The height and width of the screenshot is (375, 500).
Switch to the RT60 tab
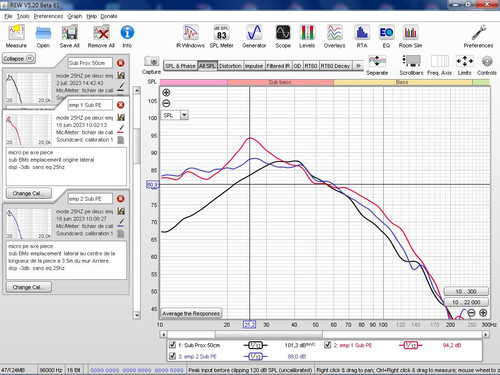[311, 66]
